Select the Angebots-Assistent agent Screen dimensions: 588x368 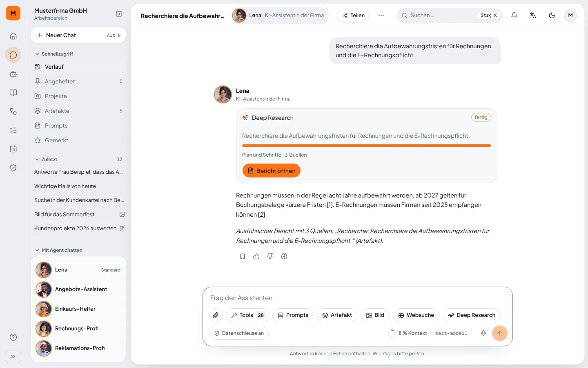78,289
